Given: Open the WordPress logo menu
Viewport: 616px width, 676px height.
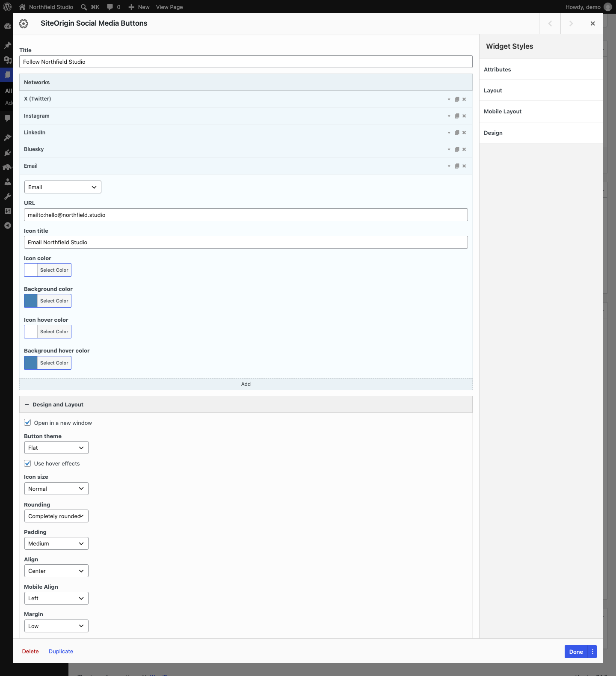Looking at the screenshot, I should pyautogui.click(x=7, y=7).
